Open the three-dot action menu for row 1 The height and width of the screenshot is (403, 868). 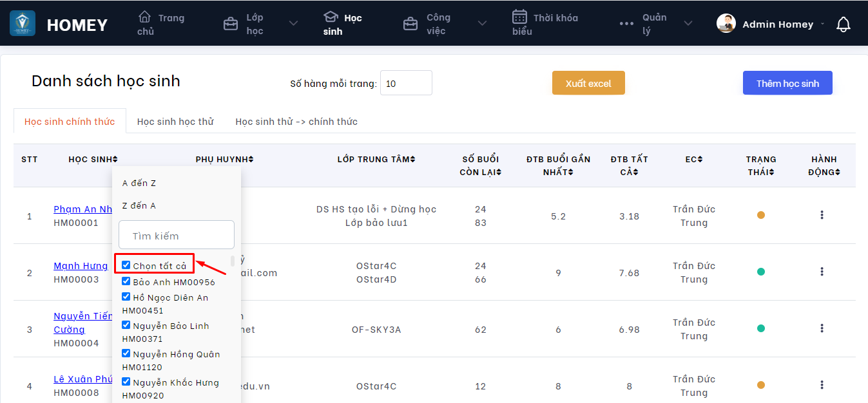(x=822, y=215)
